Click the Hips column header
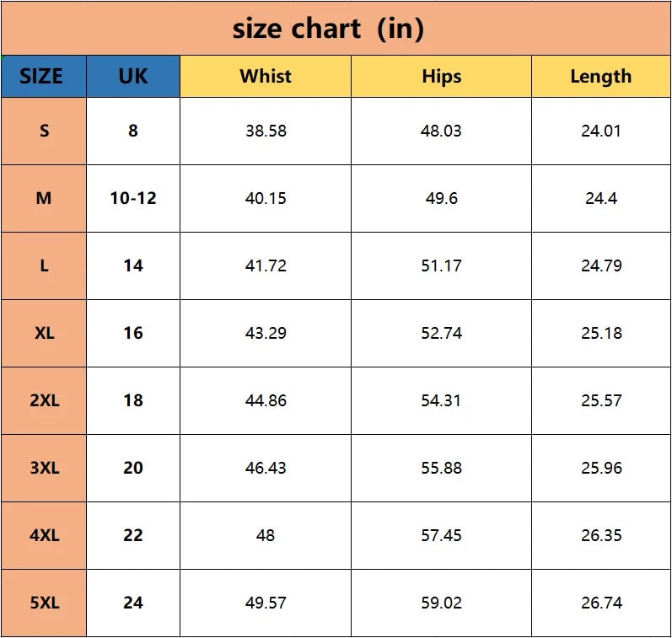 [x=442, y=76]
